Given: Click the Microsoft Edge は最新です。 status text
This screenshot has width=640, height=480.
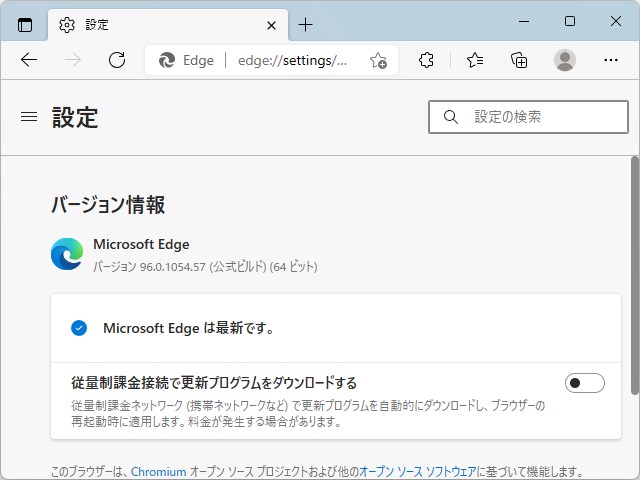Looking at the screenshot, I should [189, 328].
